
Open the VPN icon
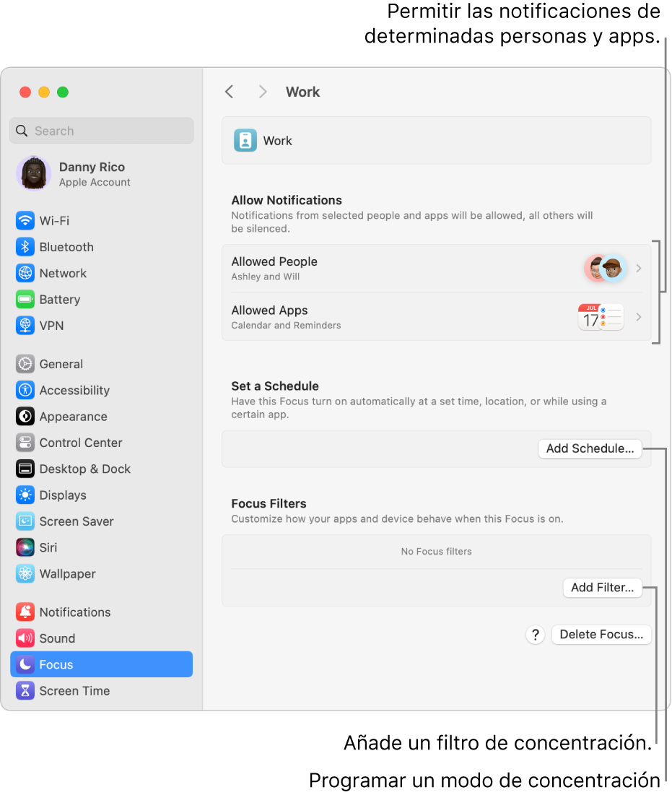[x=25, y=326]
